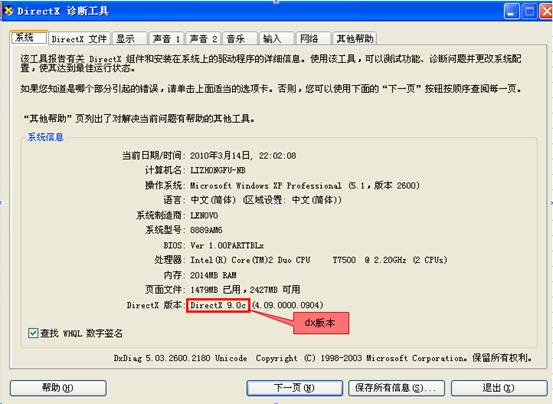Click the manufacturer value LENOVO
Screen dimensions: 553x404
[204, 215]
